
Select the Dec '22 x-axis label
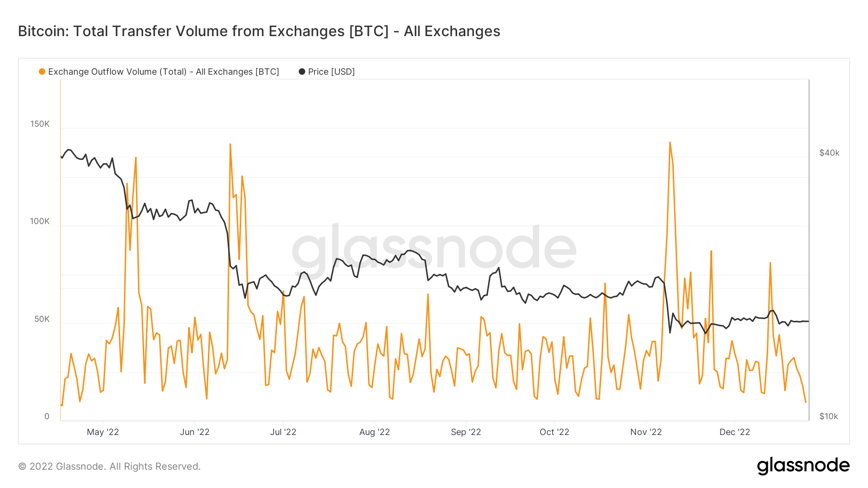click(734, 432)
